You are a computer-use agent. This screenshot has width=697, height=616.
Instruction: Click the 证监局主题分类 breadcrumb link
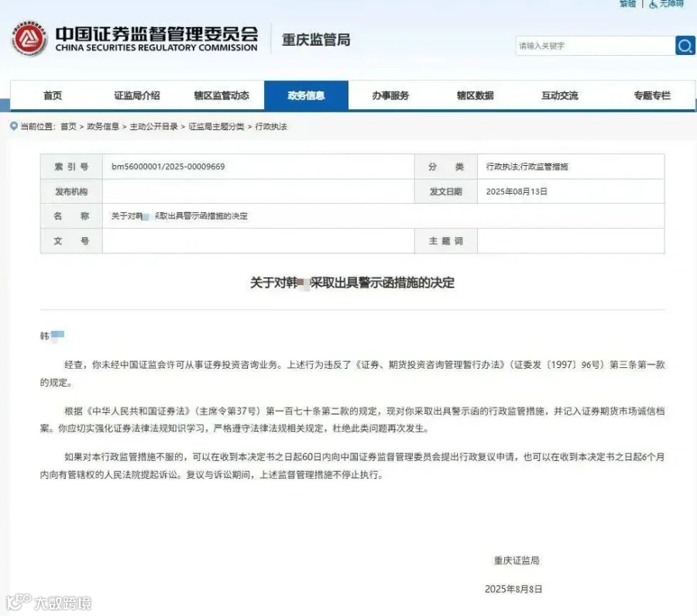point(217,127)
